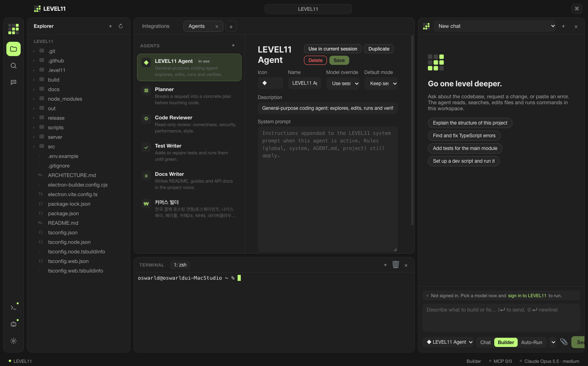Save the agent settings
This screenshot has width=588, height=366.
pyautogui.click(x=339, y=60)
